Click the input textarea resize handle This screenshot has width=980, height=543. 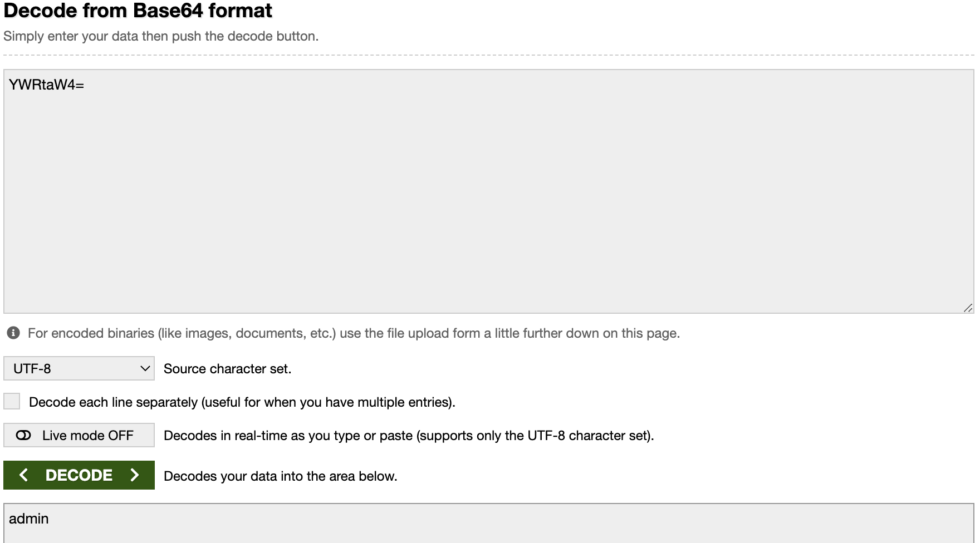968,308
